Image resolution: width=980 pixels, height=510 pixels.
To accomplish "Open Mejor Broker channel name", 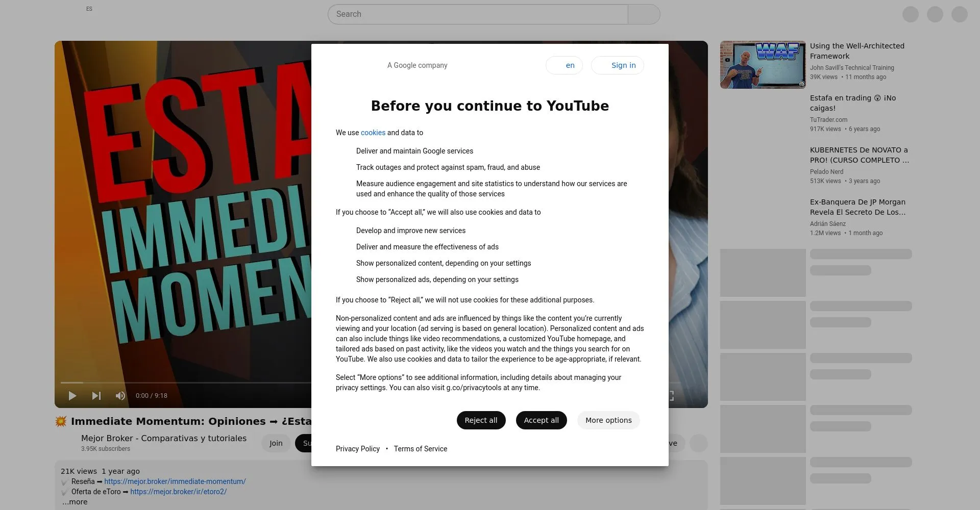I will tap(164, 438).
